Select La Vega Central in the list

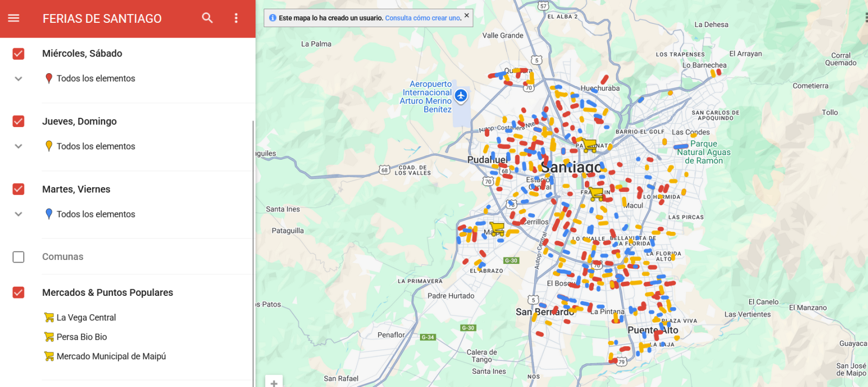click(86, 318)
